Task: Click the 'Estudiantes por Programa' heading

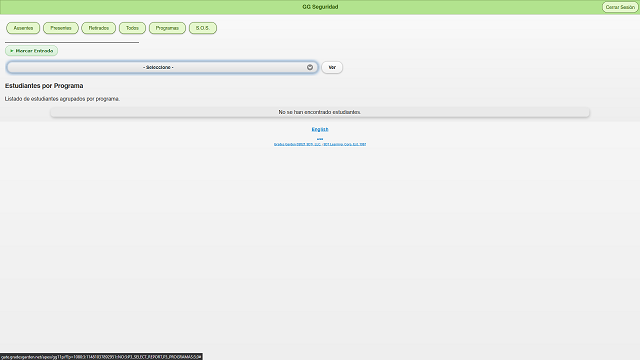Action: pyautogui.click(x=44, y=86)
